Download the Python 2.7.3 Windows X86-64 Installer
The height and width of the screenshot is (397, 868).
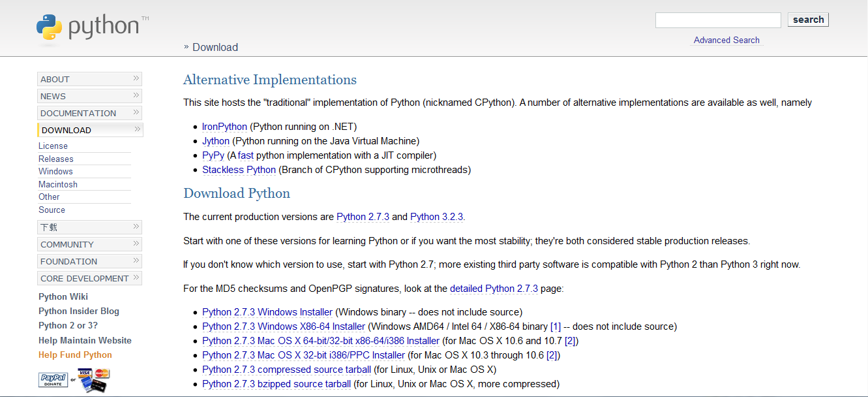[x=284, y=326]
